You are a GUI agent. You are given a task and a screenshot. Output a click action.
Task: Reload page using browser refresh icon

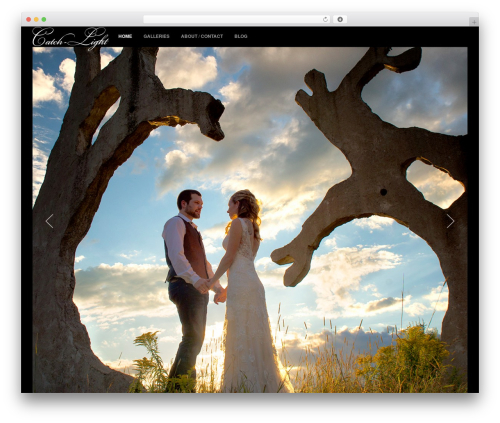coord(325,19)
